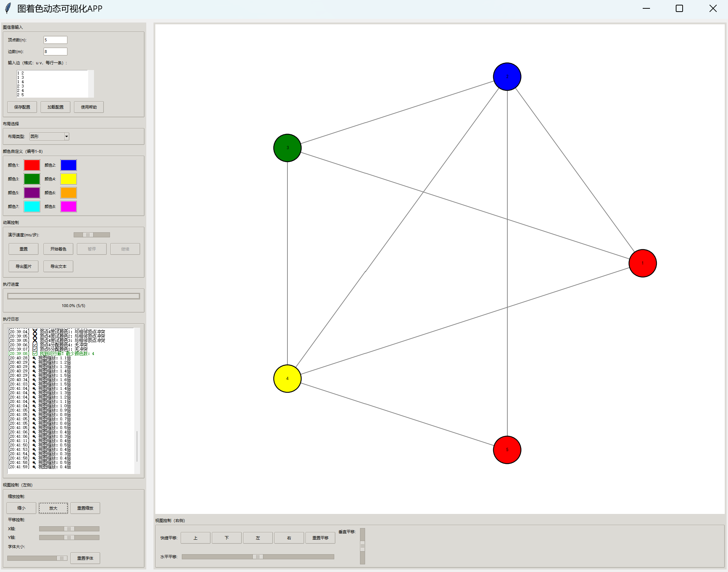Click the yellow graph node 4
Image resolution: width=728 pixels, height=572 pixels.
tap(287, 379)
